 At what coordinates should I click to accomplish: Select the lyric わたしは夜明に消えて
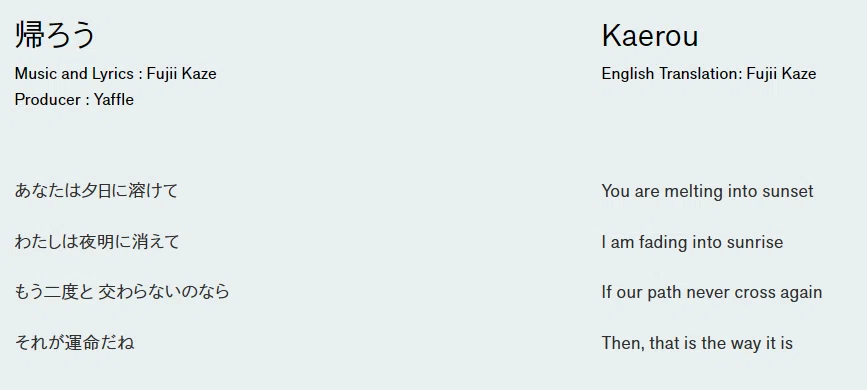97,242
